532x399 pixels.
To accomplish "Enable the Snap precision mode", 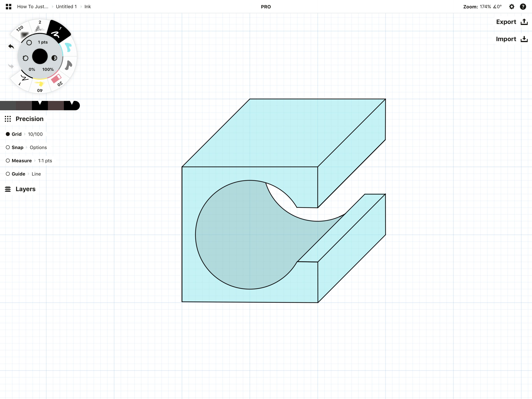I will tap(8, 147).
